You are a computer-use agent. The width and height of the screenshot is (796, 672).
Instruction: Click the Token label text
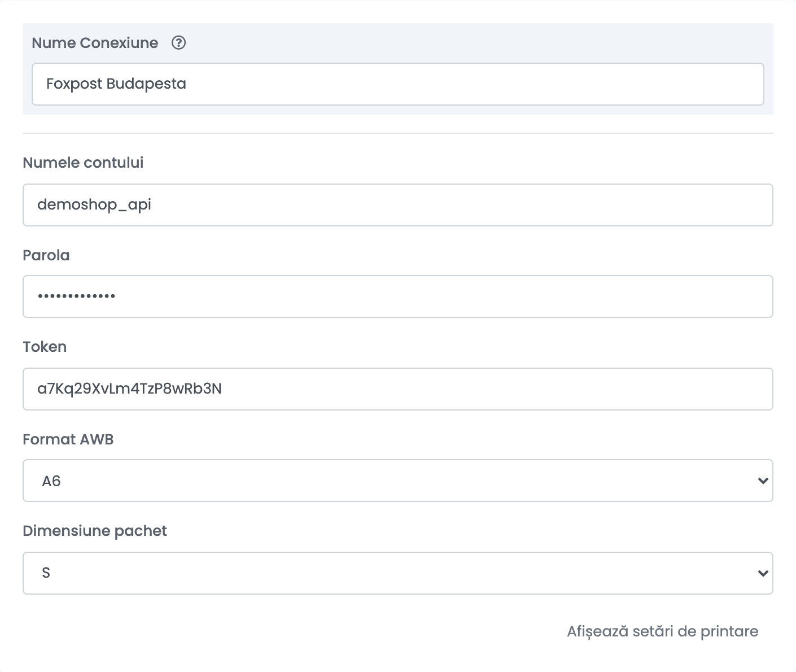[45, 347]
